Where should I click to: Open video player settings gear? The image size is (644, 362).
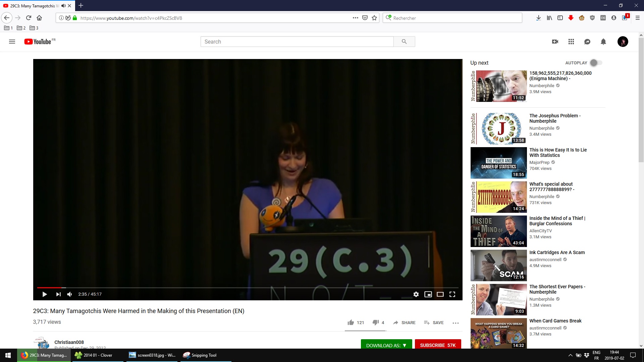[416, 294]
